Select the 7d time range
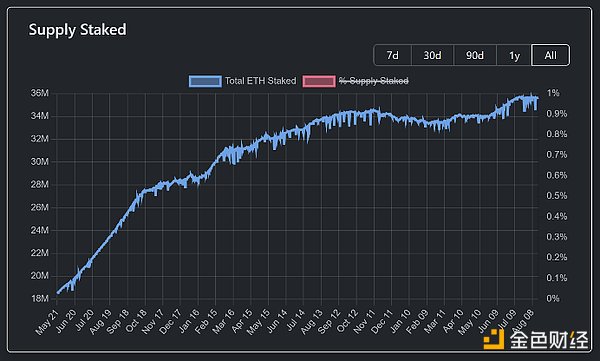The width and height of the screenshot is (600, 361). pos(393,56)
